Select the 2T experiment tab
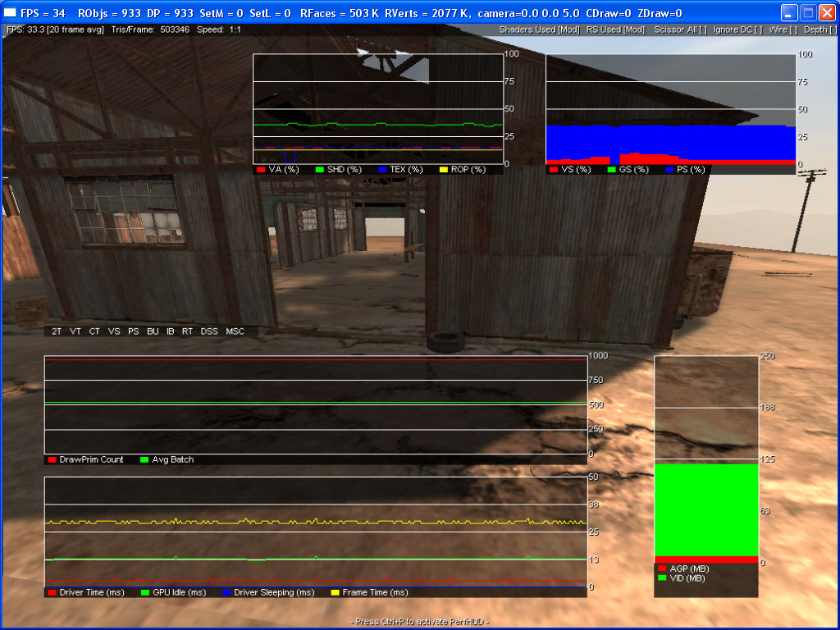 57,331
